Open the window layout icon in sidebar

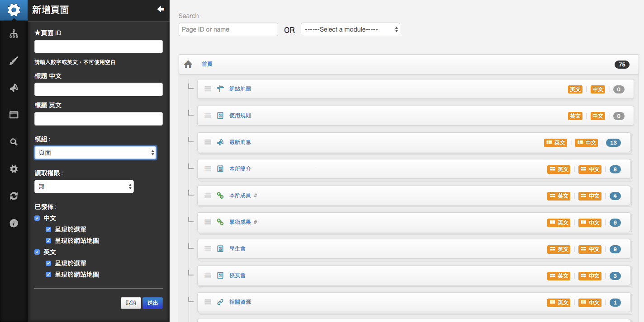tap(14, 115)
